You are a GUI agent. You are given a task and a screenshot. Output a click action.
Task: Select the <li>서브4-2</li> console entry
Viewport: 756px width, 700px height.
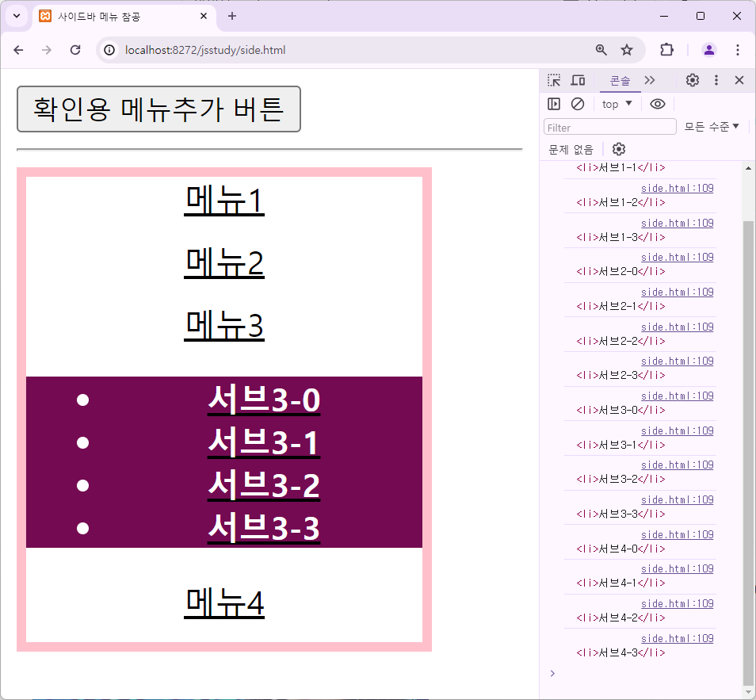[x=620, y=618]
